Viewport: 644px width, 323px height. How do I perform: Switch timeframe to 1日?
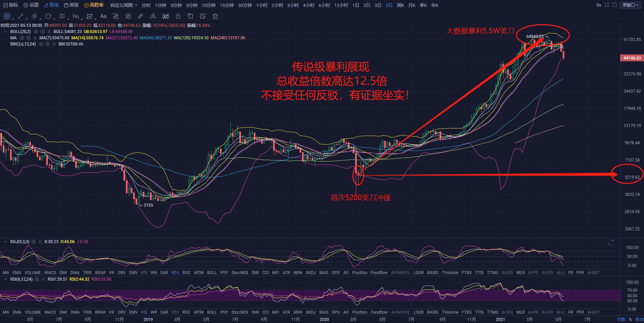(x=356, y=5)
